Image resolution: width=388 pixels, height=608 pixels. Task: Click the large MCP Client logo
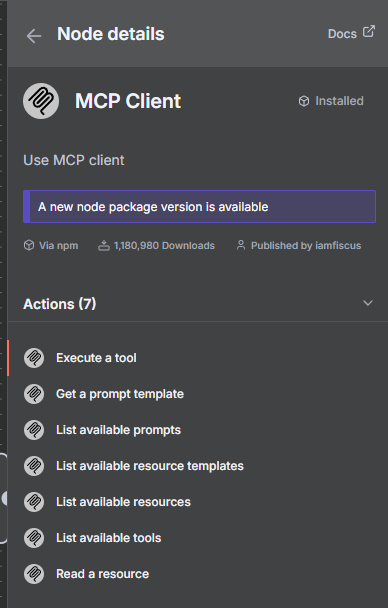click(x=41, y=101)
